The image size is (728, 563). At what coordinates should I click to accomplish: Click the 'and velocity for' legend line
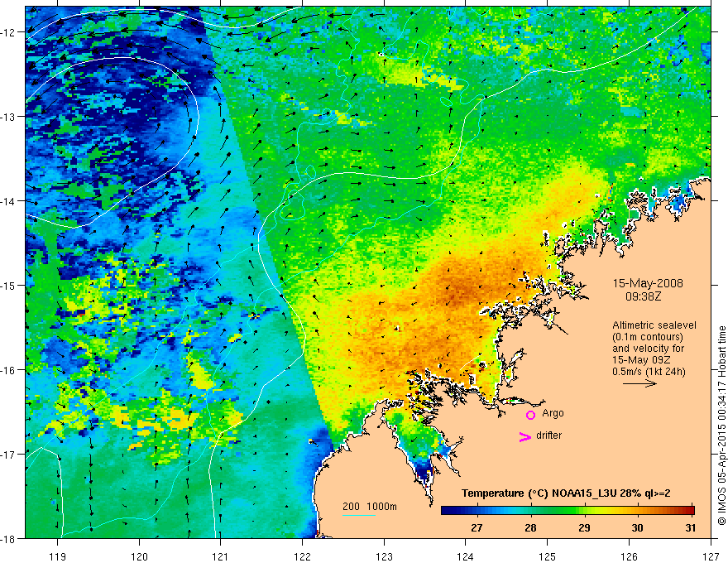(648, 349)
